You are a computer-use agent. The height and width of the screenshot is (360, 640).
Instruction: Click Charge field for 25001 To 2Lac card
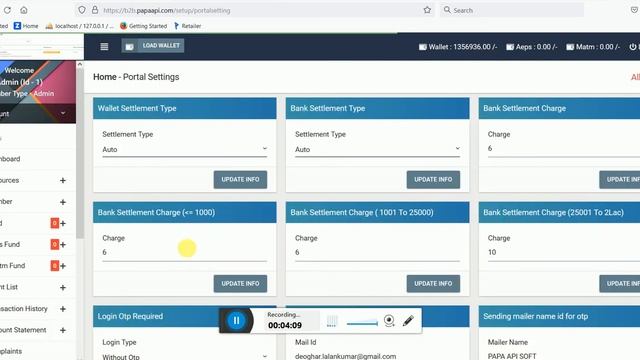[x=564, y=253]
